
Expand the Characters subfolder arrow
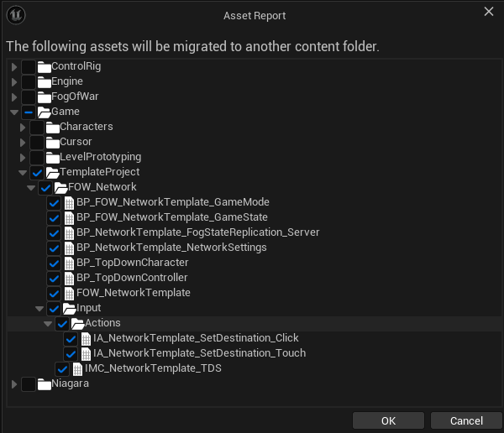[23, 128]
